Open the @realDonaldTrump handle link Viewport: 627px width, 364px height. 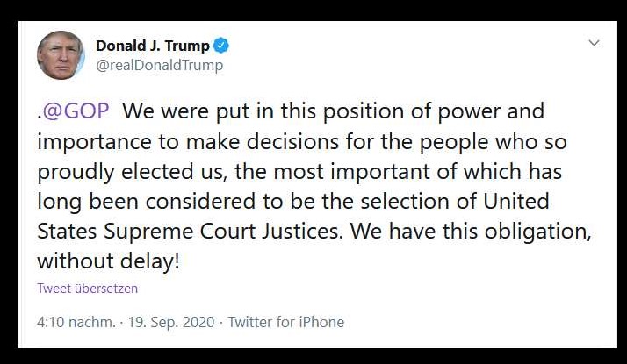point(159,65)
